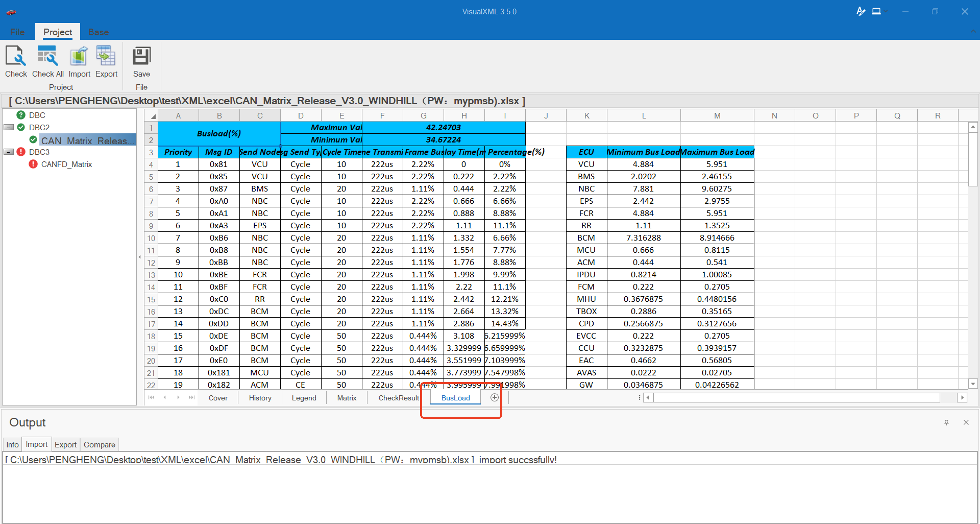Click the spreadsheet vertical scrollbar thumb
Screen dimensions: 980x524
973,158
